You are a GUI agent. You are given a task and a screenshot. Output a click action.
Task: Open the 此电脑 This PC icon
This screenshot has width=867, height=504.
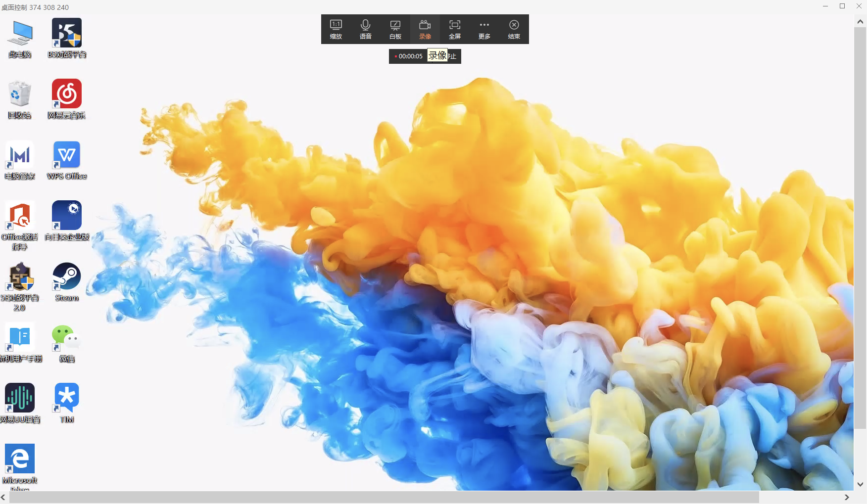20,39
